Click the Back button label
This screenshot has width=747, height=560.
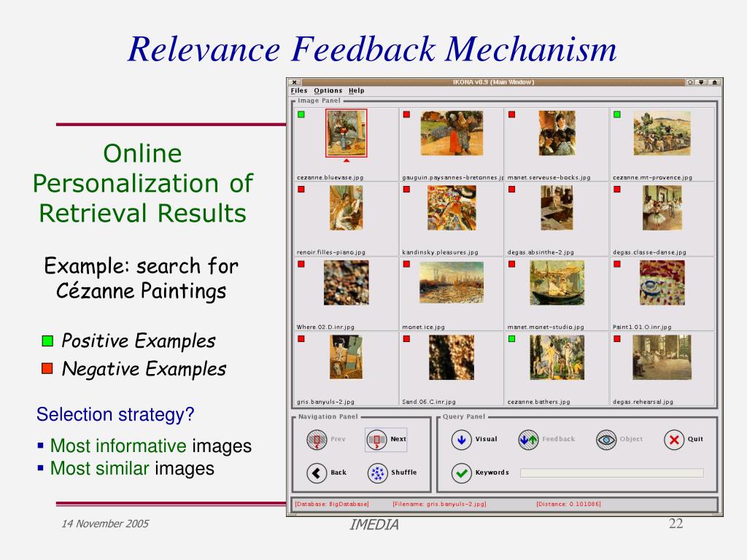[x=338, y=472]
